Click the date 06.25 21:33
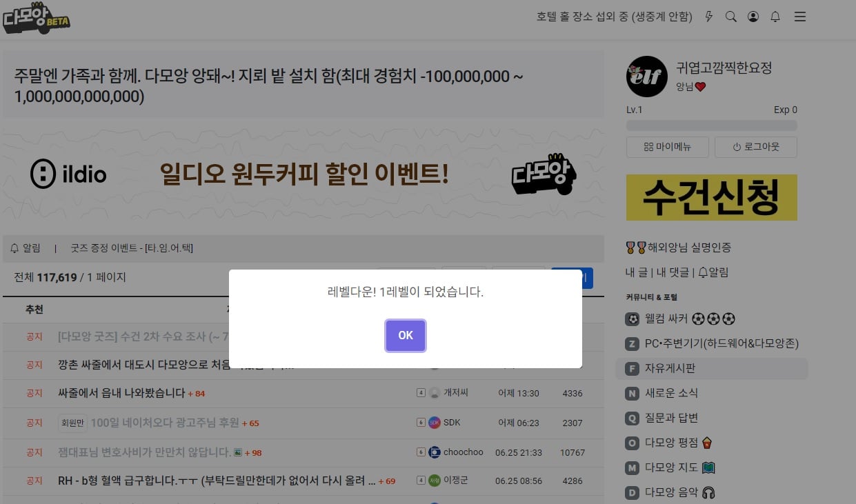 (520, 452)
